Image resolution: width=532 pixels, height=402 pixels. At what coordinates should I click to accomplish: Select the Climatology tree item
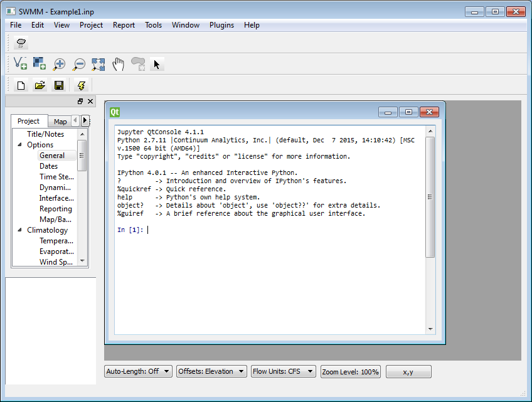click(48, 230)
